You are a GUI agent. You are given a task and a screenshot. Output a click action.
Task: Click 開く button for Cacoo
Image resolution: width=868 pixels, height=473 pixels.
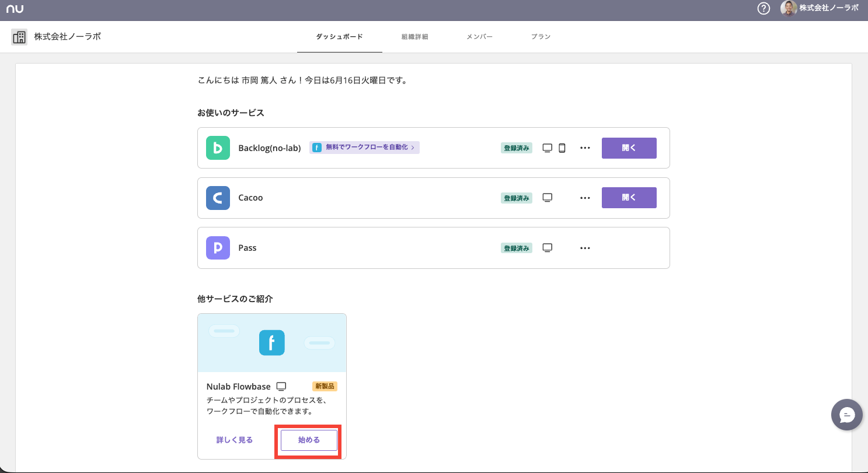(629, 198)
